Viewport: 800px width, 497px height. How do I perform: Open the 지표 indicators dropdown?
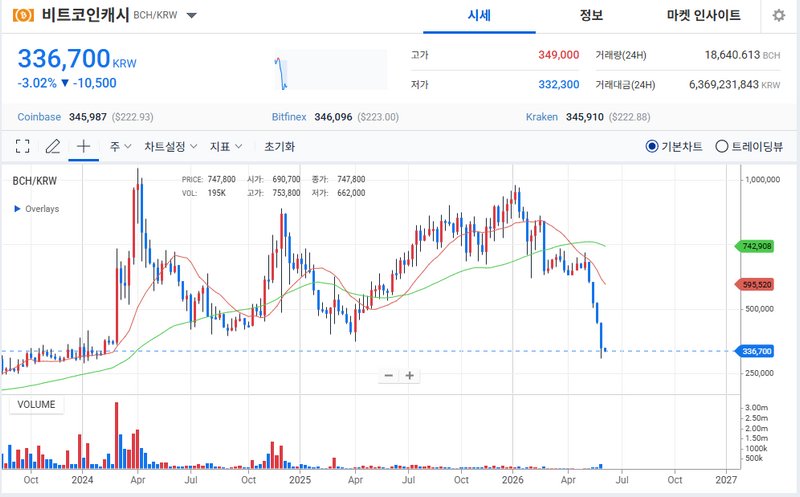pos(226,147)
